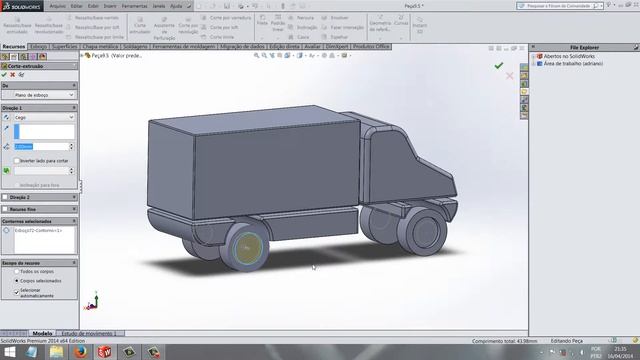640x360 pixels.
Task: Open File Explorer folder on taskbar
Action: [x=56, y=352]
